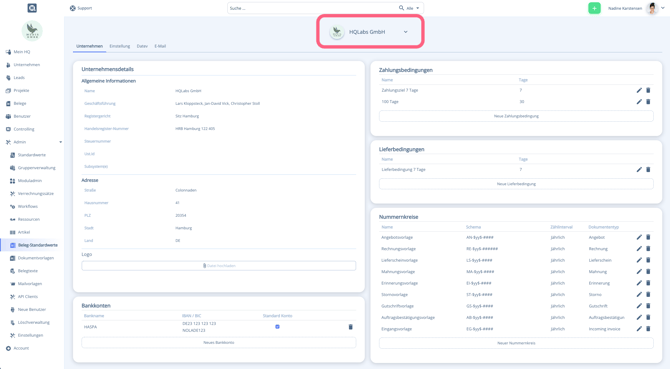Image resolution: width=670 pixels, height=369 pixels.
Task: Open Mailvorlagen under Admin
Action: pos(29,284)
